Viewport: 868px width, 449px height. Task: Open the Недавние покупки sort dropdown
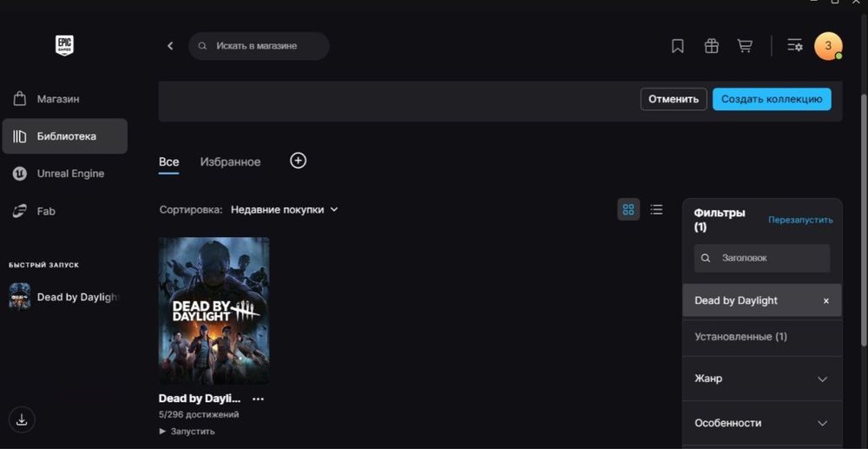(284, 210)
